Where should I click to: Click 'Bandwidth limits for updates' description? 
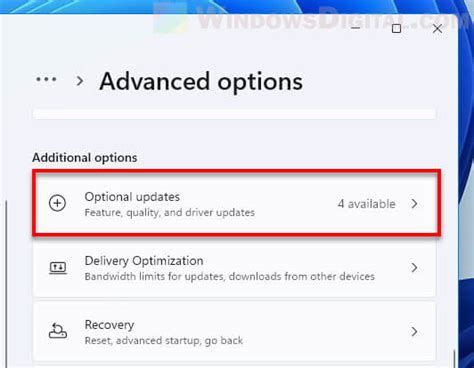pos(230,276)
